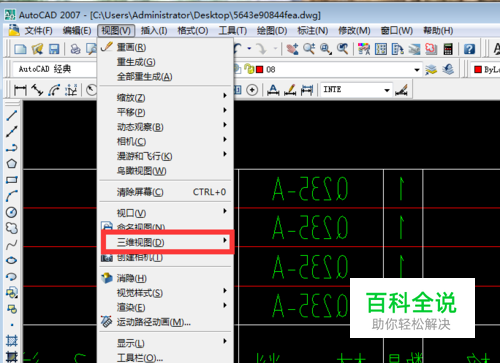Click the Dimension Edit icon

273,90
